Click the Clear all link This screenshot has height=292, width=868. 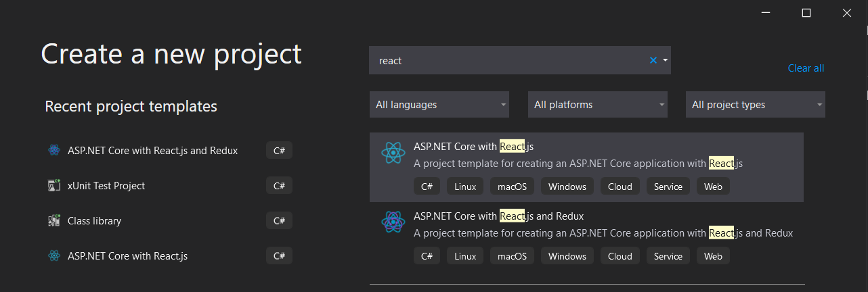[806, 68]
